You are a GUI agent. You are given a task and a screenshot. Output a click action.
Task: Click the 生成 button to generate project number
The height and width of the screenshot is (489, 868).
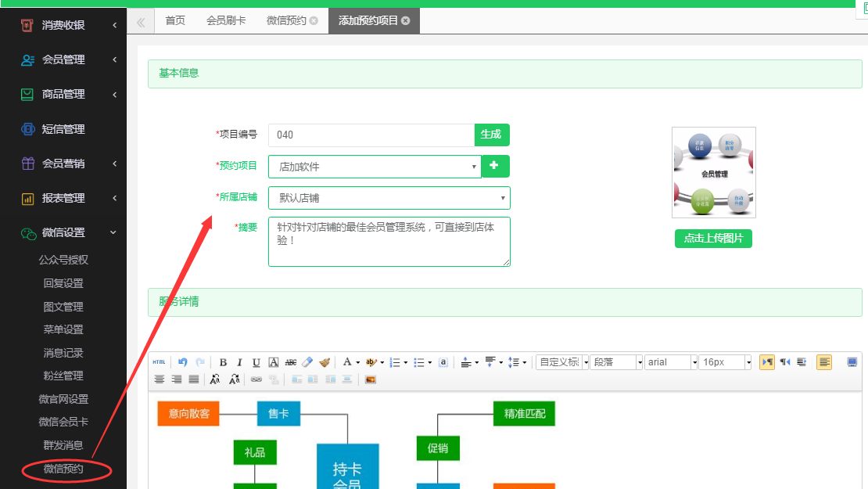[x=492, y=135]
